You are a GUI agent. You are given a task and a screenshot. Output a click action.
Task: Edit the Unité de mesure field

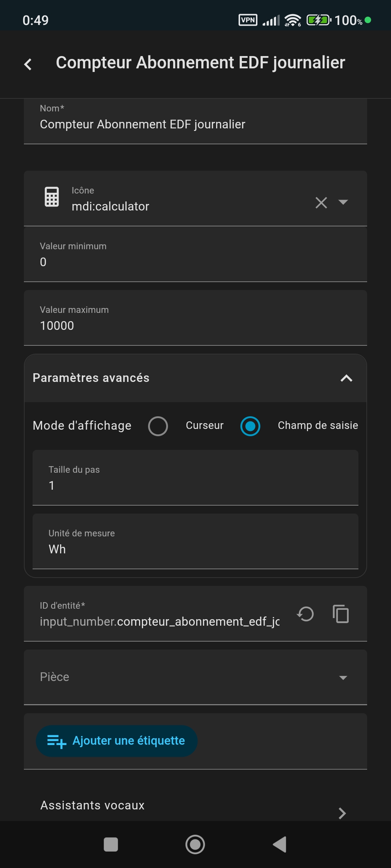195,549
